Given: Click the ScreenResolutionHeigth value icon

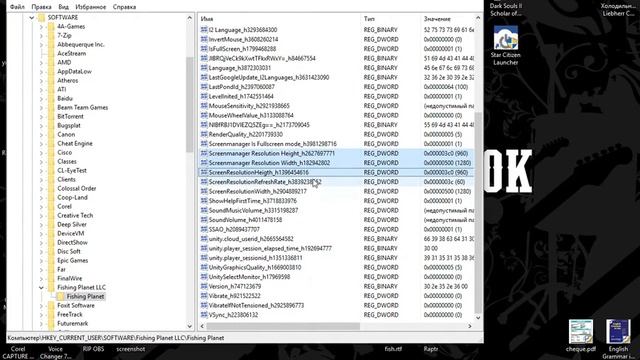Looking at the screenshot, I should coord(204,172).
